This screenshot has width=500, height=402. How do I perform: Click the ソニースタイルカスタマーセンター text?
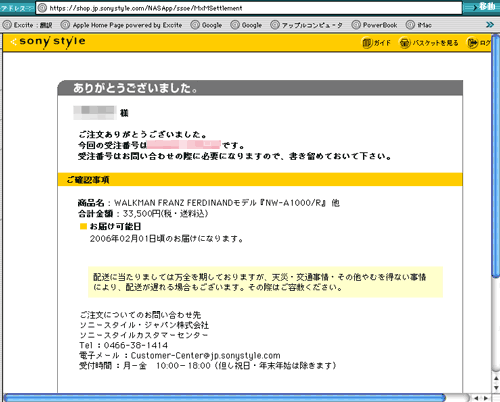pos(143,335)
